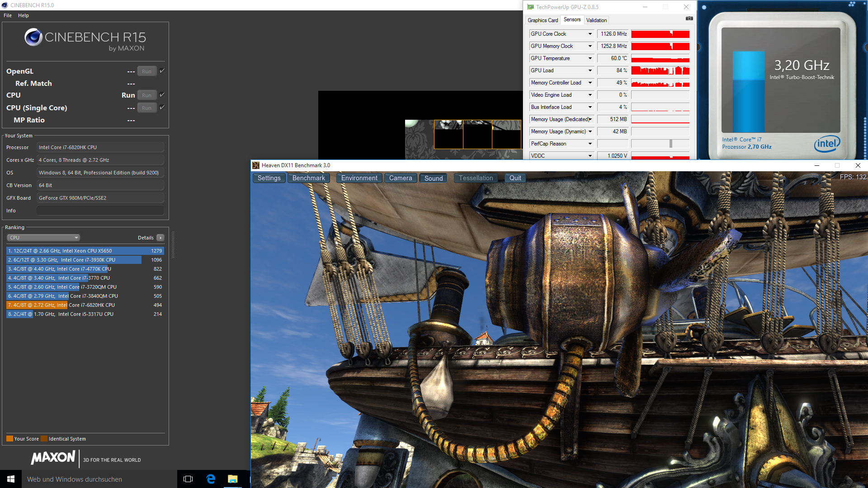
Task: Start the Heaven Benchmark button
Action: 309,178
